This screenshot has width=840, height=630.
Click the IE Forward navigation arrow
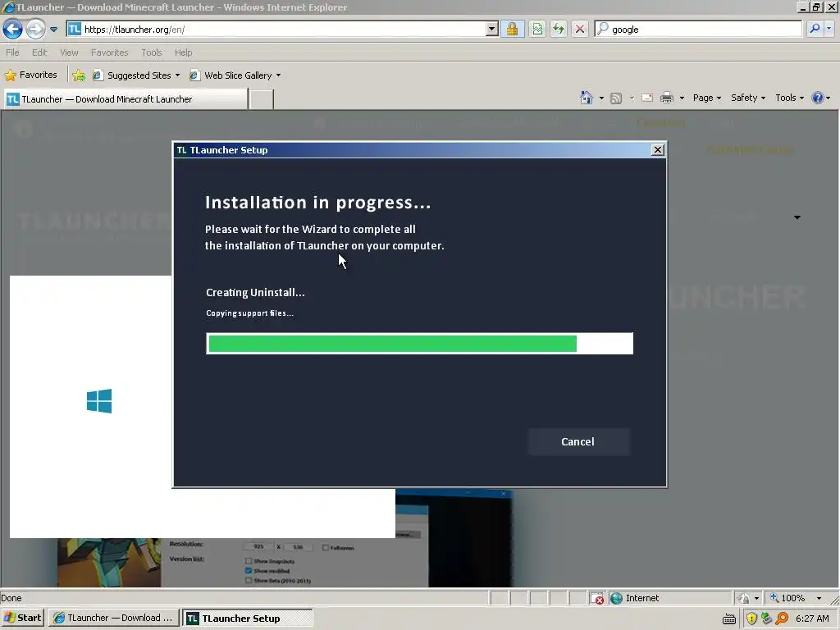click(35, 29)
